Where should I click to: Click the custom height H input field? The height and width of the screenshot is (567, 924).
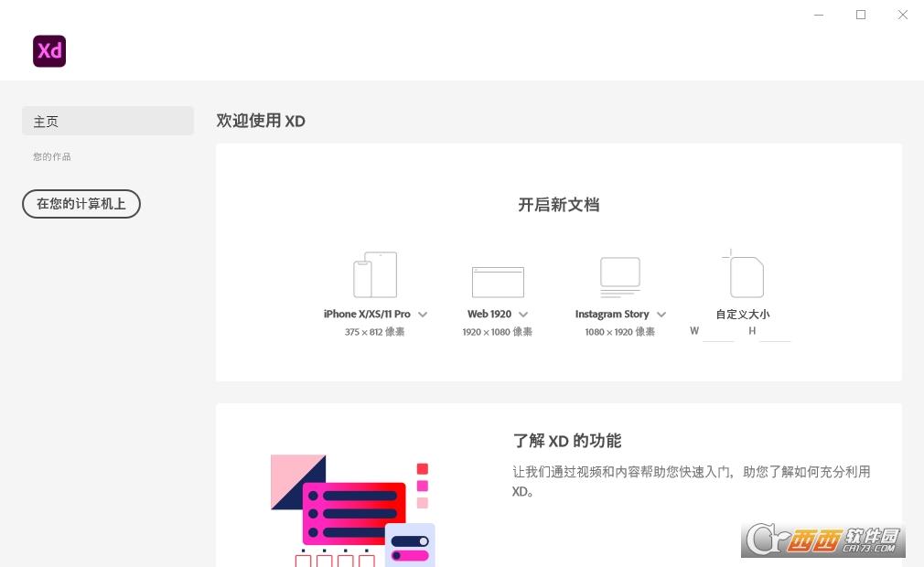click(775, 332)
